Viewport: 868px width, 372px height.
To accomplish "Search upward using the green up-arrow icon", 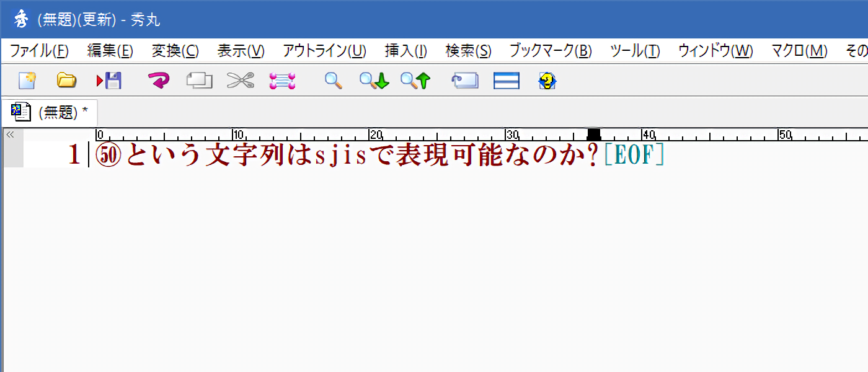I will tap(415, 81).
